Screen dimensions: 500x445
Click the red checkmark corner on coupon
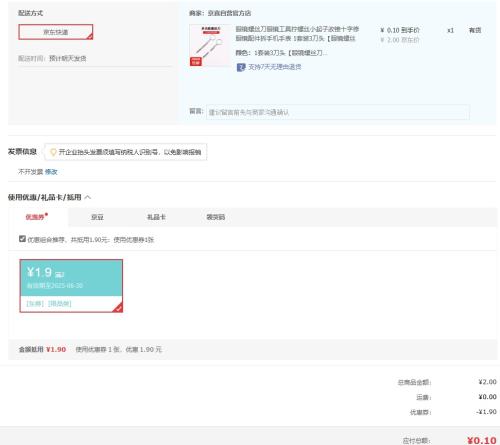[118, 308]
